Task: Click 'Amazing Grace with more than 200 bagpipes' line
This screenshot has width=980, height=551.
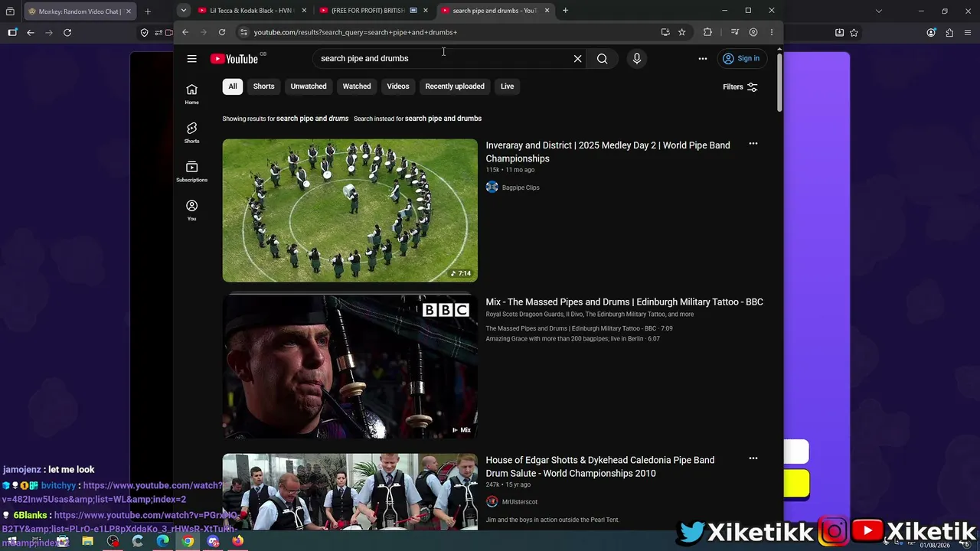Action: coord(573,339)
